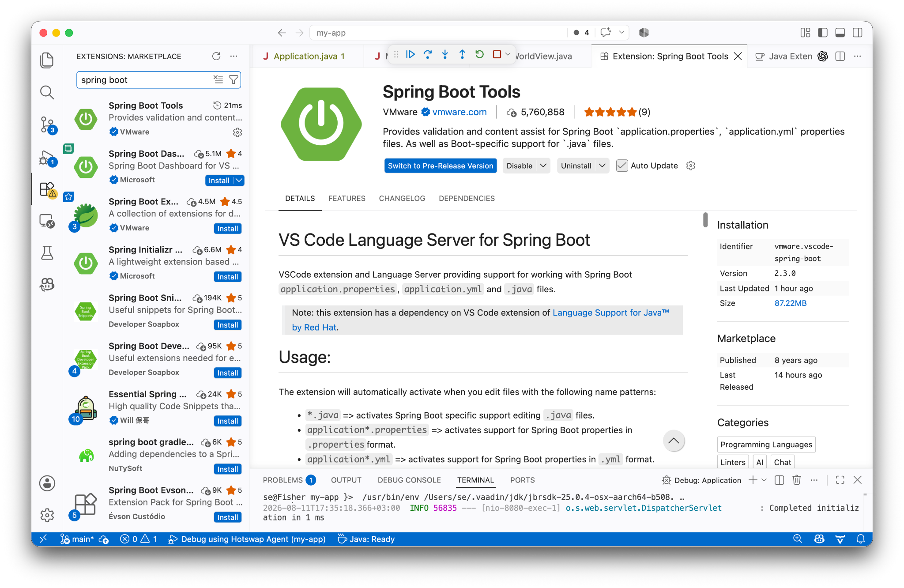Viewport: 904px width, 588px height.
Task: Open the Search view in the activity bar
Action: 47,92
